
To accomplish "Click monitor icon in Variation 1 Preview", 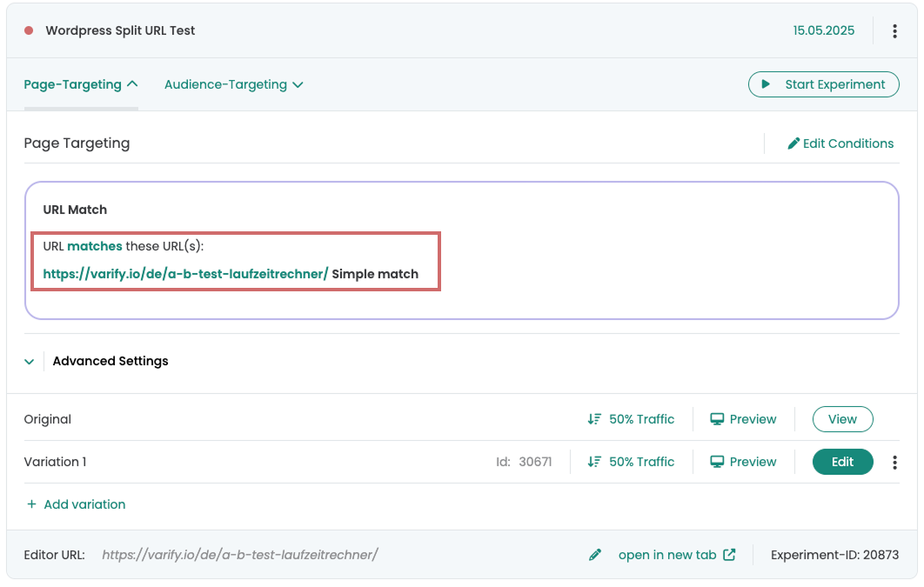I will point(717,462).
